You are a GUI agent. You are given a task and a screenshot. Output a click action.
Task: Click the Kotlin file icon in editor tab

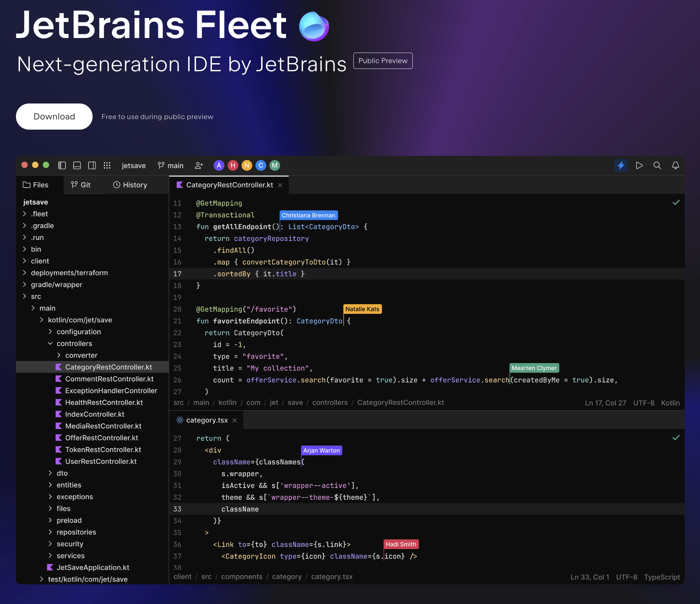tap(180, 185)
